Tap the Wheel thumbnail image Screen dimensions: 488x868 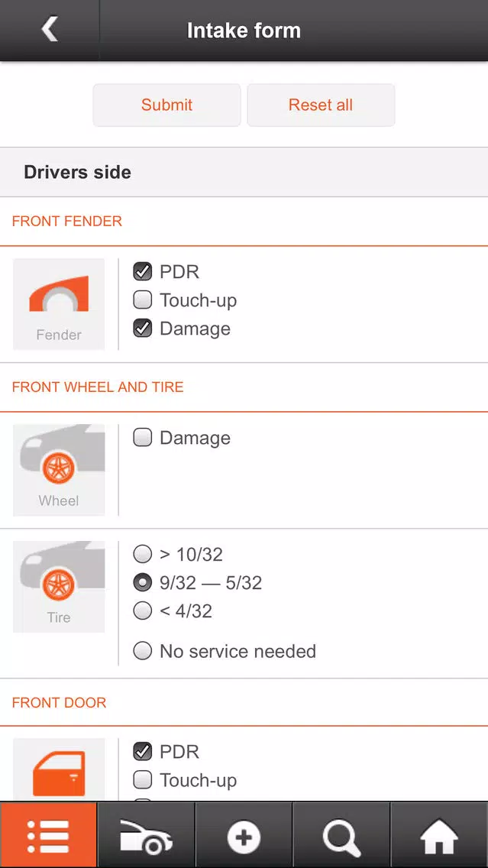click(x=59, y=470)
